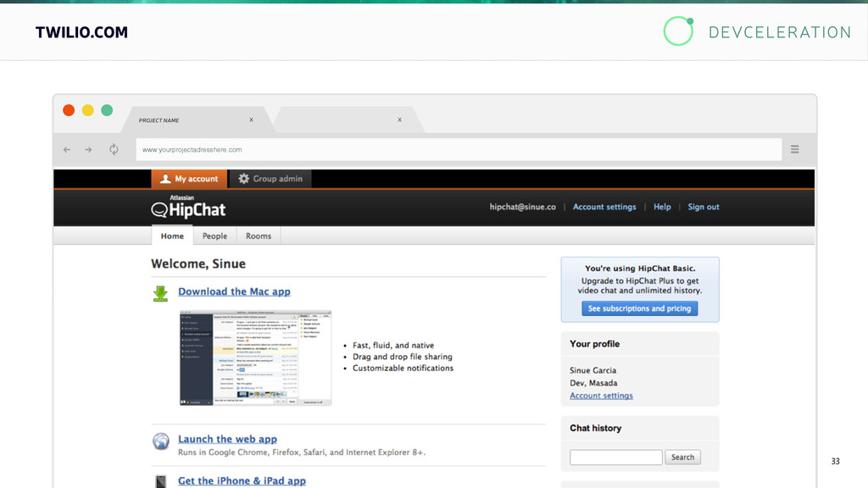Click the browser forward arrow
The height and width of the screenshot is (488, 868).
coord(88,149)
